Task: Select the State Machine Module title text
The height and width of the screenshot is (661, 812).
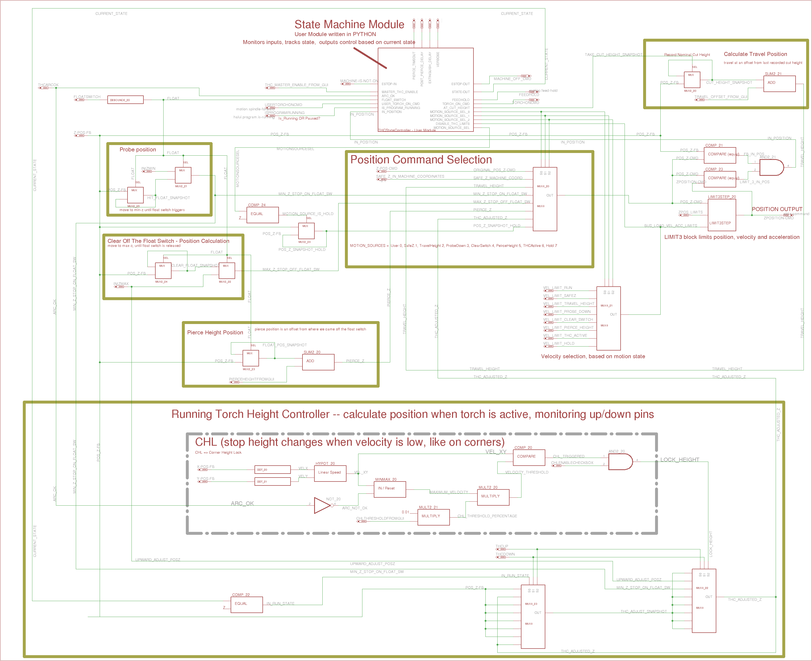Action: point(349,24)
